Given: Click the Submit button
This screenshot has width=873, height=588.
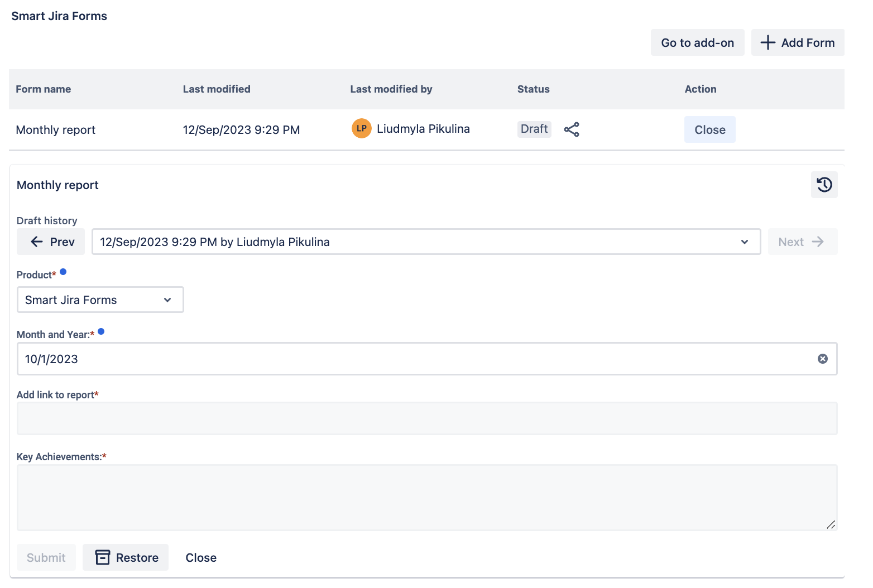Looking at the screenshot, I should [46, 557].
